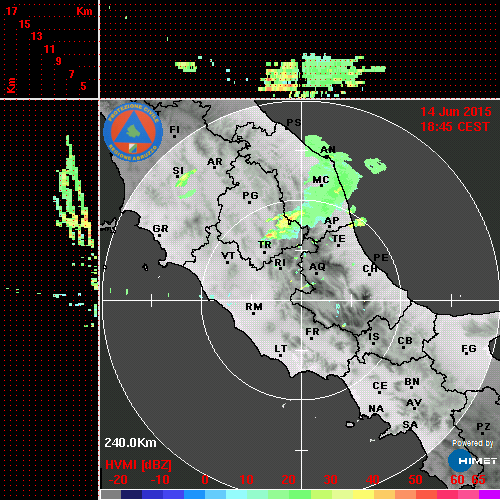Click the "-10" dBZ scale value
The height and width of the screenshot is (500, 500).
click(160, 480)
